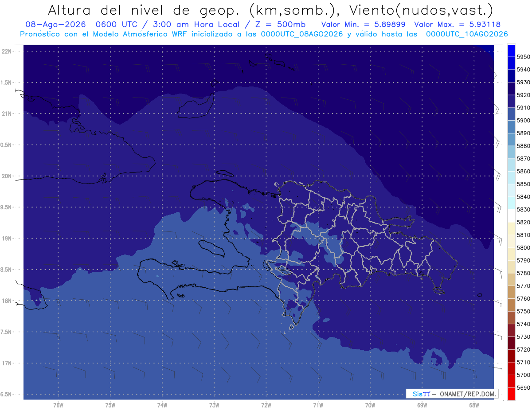
Task: Click the '73W' longitude label
Action: [214, 405]
